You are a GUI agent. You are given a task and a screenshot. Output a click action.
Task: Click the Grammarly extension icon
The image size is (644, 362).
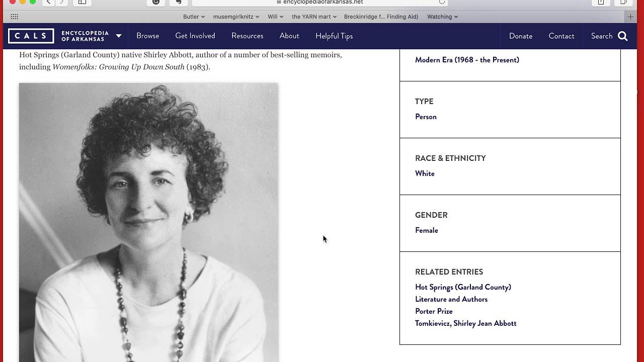click(156, 2)
